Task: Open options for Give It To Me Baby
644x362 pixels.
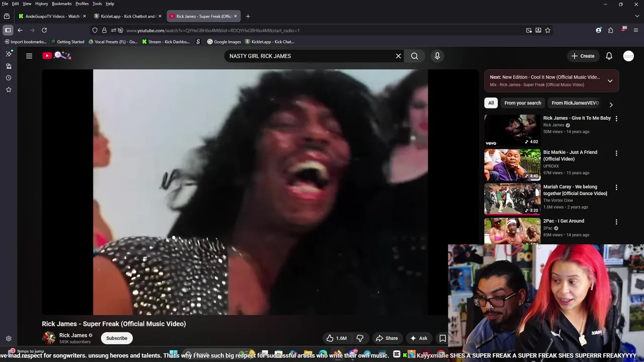Action: point(616,119)
